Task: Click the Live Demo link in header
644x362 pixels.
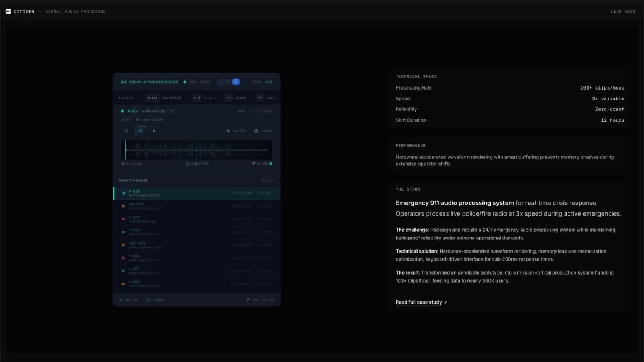Action: [623, 11]
